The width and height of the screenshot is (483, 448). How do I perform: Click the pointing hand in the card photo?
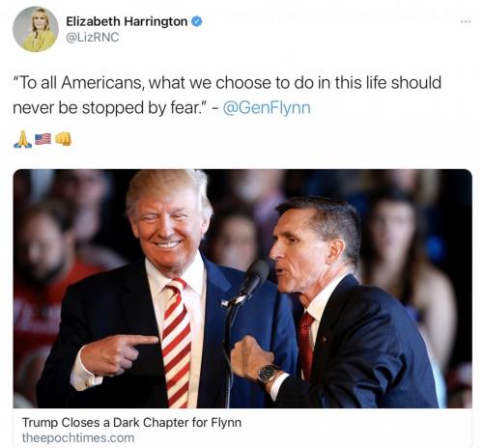(116, 354)
